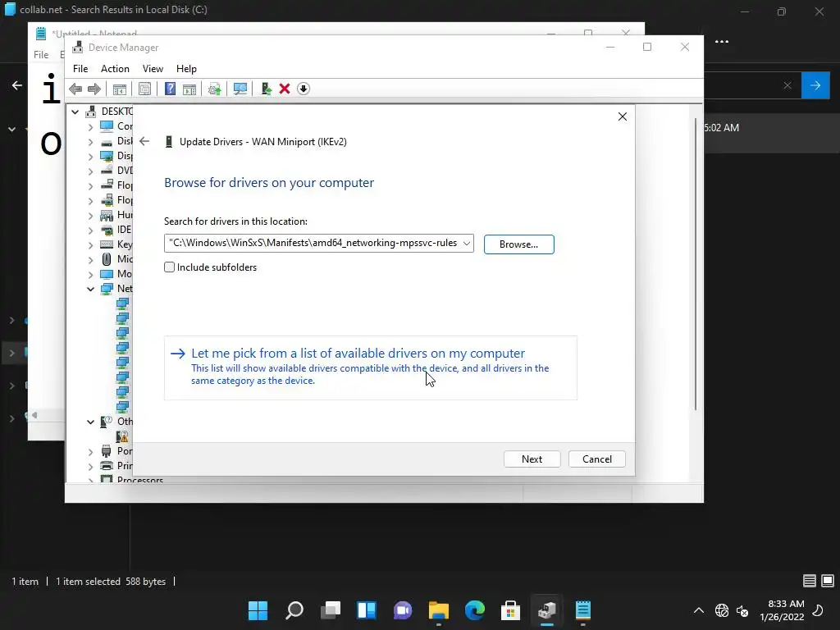
Task: Click the blue Help question-mark toolbar icon
Action: pyautogui.click(x=170, y=89)
